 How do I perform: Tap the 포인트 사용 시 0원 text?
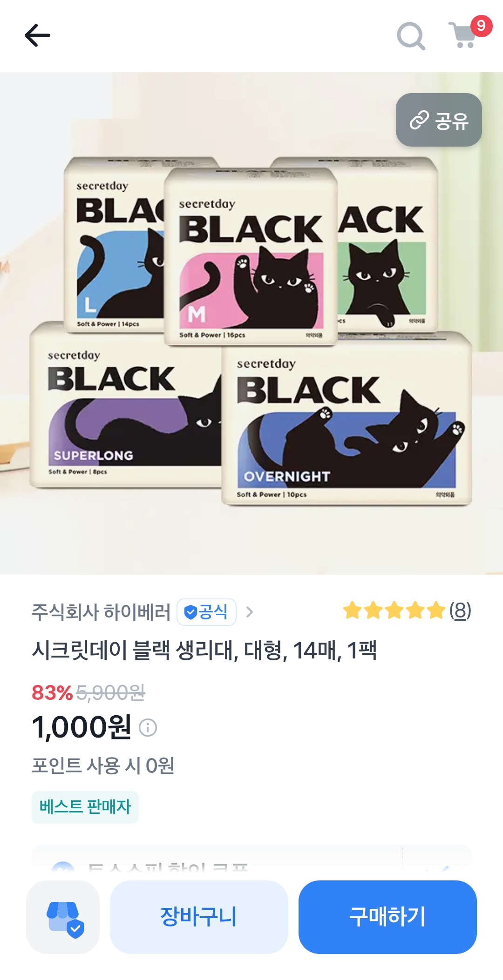tap(103, 765)
